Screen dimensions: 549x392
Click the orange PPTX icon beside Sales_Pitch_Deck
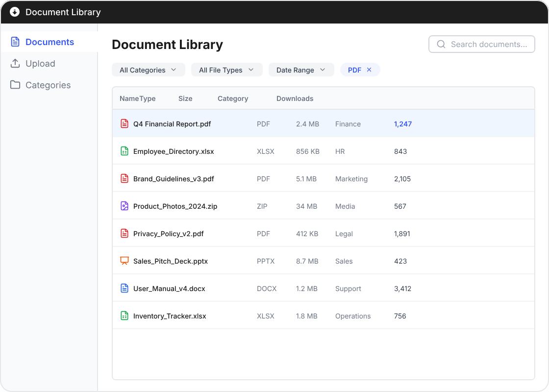(x=124, y=261)
